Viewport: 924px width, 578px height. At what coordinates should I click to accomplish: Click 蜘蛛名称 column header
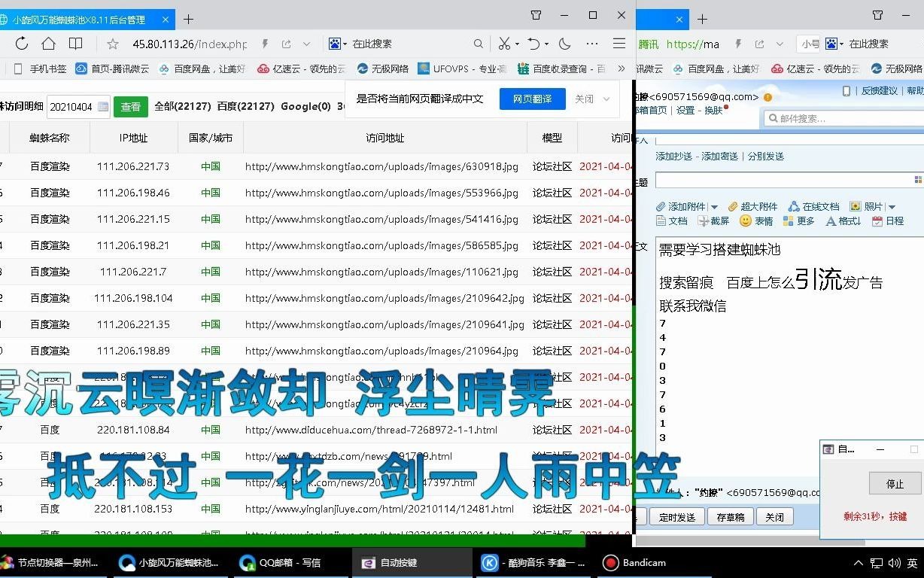50,138
